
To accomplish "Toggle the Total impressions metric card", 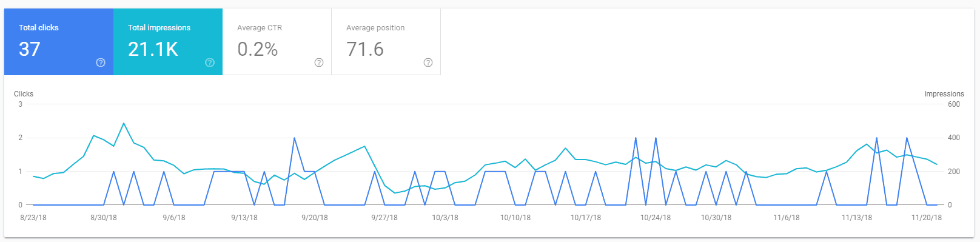I will coord(168,42).
